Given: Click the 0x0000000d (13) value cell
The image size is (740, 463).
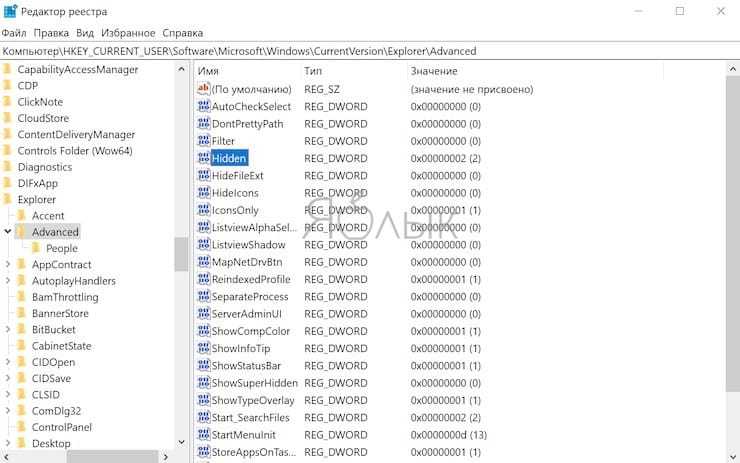Looking at the screenshot, I should pos(448,435).
